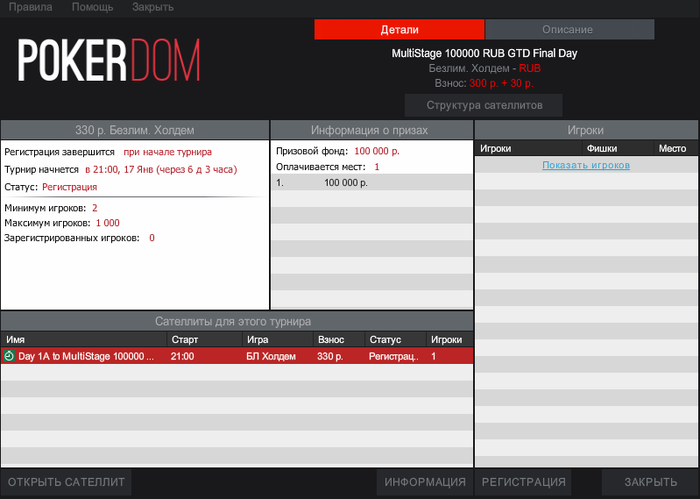Click the ОТКРЫТЬ САТЕЛЛИТ button
Viewport: 700px width, 499px height.
point(66,482)
